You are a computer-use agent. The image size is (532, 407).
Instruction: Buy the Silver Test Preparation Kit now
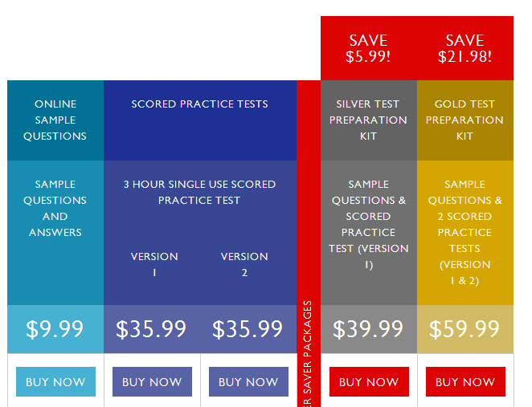pyautogui.click(x=369, y=382)
